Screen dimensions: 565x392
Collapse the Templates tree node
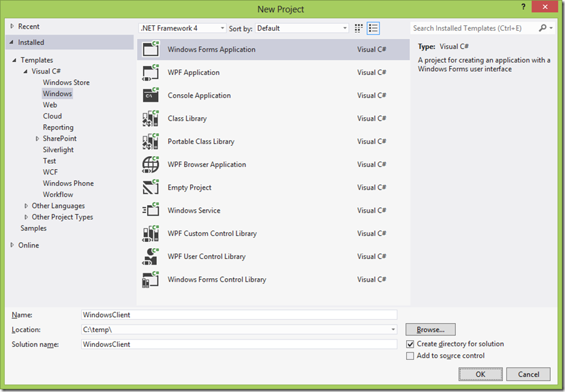[14, 60]
